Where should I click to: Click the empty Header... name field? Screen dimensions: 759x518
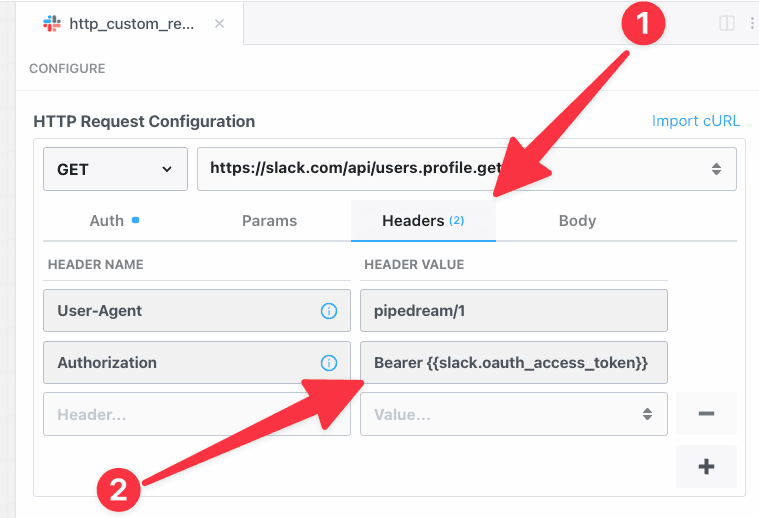coord(197,414)
